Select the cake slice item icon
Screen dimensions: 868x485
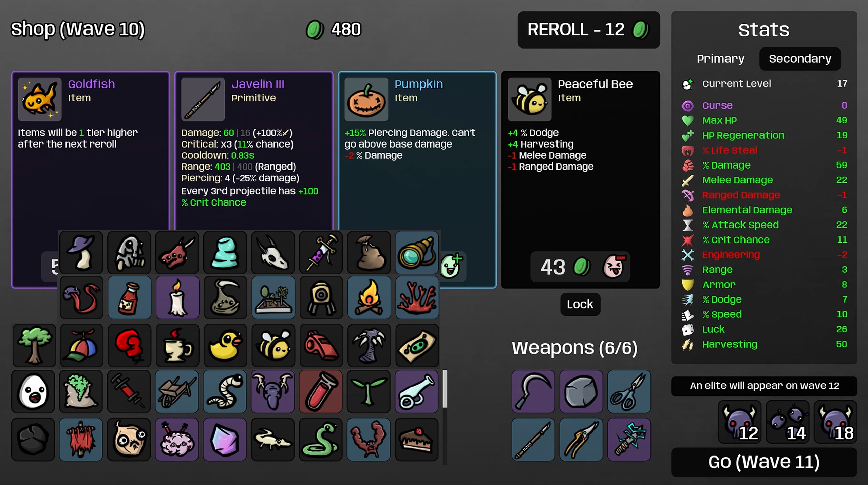click(x=417, y=439)
